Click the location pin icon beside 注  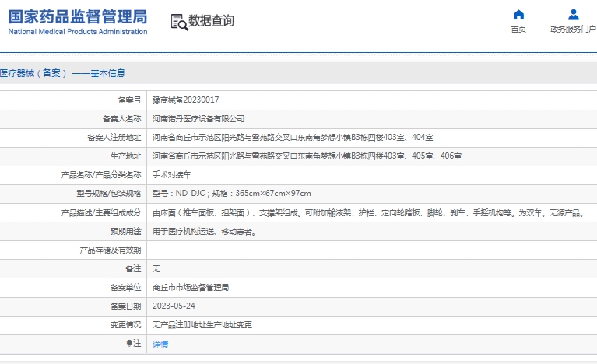pyautogui.click(x=129, y=344)
